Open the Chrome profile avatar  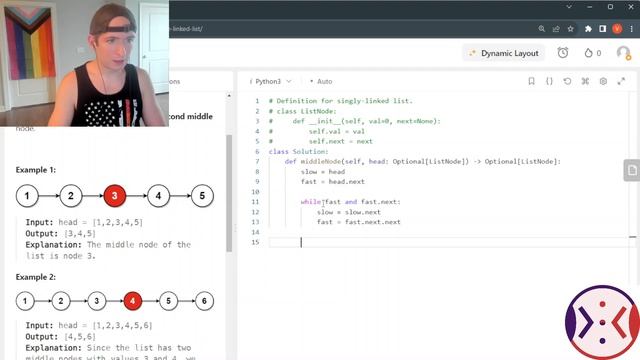pyautogui.click(x=617, y=29)
